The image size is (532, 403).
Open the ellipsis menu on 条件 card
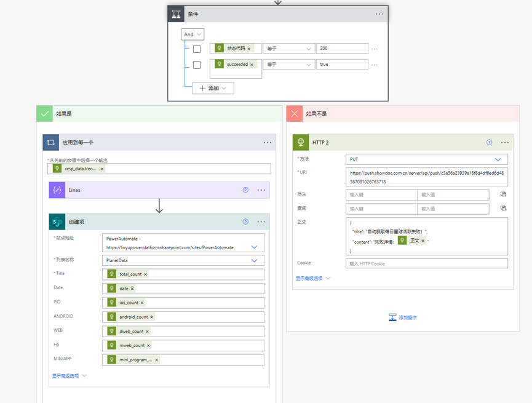[379, 13]
